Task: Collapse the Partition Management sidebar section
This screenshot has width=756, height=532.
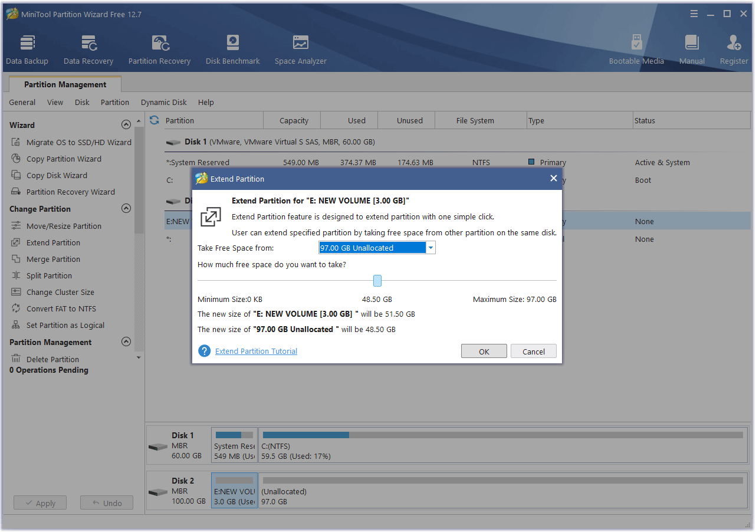Action: click(126, 342)
